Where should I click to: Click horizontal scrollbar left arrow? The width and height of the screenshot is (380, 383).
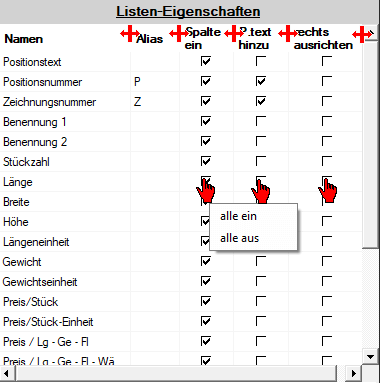point(7,373)
